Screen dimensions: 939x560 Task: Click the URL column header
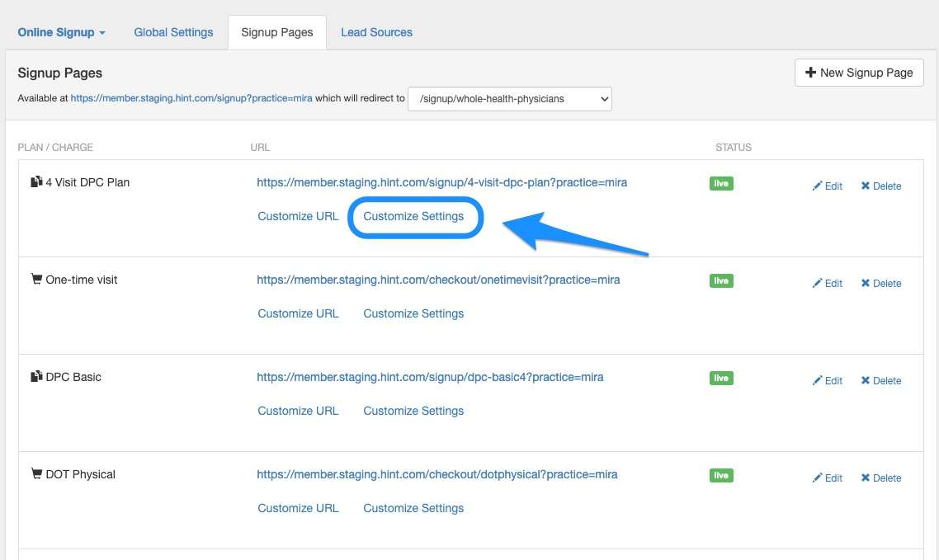click(260, 147)
